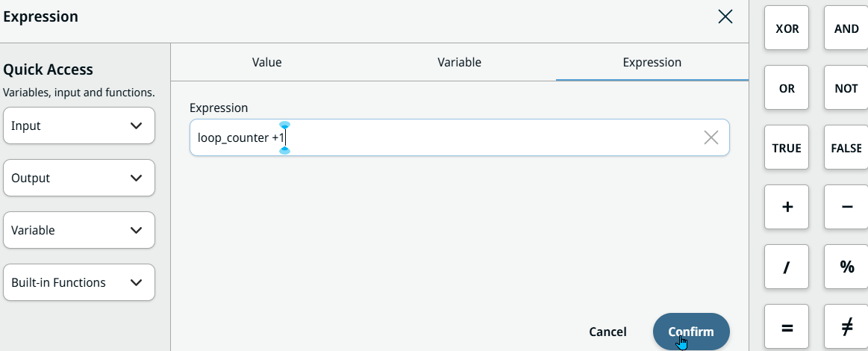Insert the AND logical operator
This screenshot has width=868, height=351.
[846, 28]
